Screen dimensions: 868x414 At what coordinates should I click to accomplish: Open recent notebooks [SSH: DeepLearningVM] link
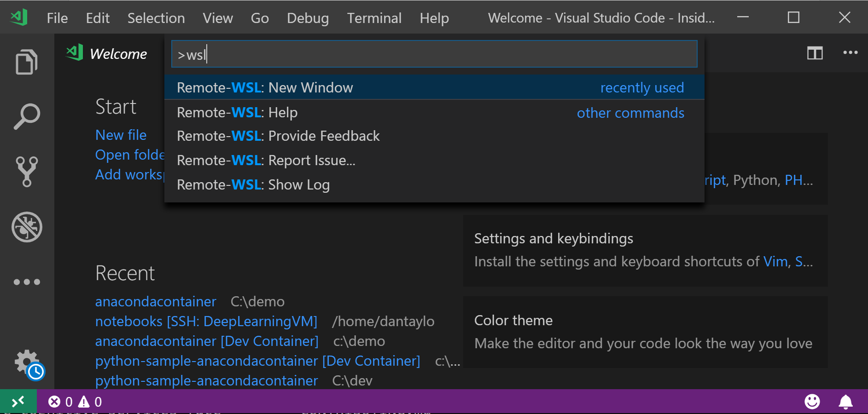click(x=206, y=321)
